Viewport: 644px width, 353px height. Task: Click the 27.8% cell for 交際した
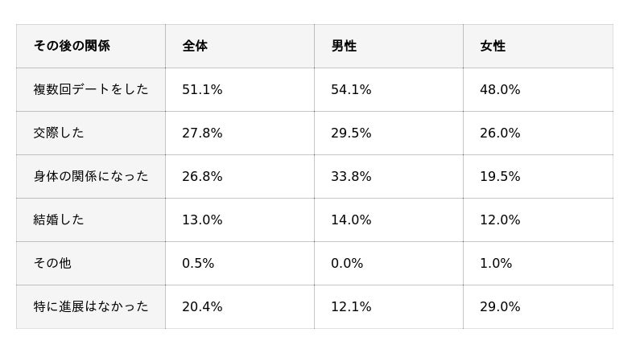tap(240, 133)
